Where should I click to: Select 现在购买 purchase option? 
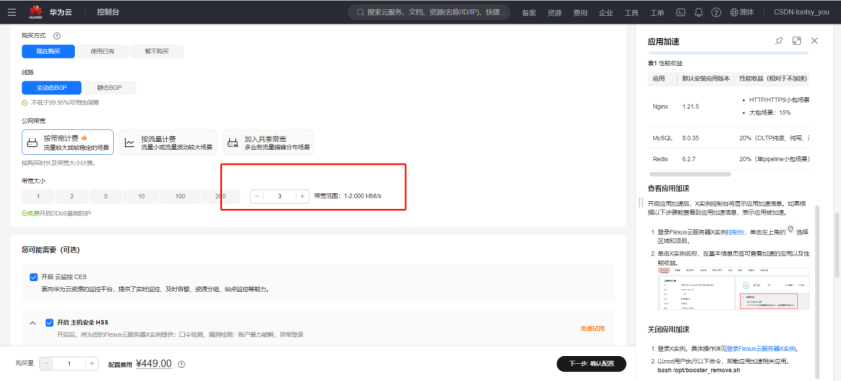pos(48,52)
